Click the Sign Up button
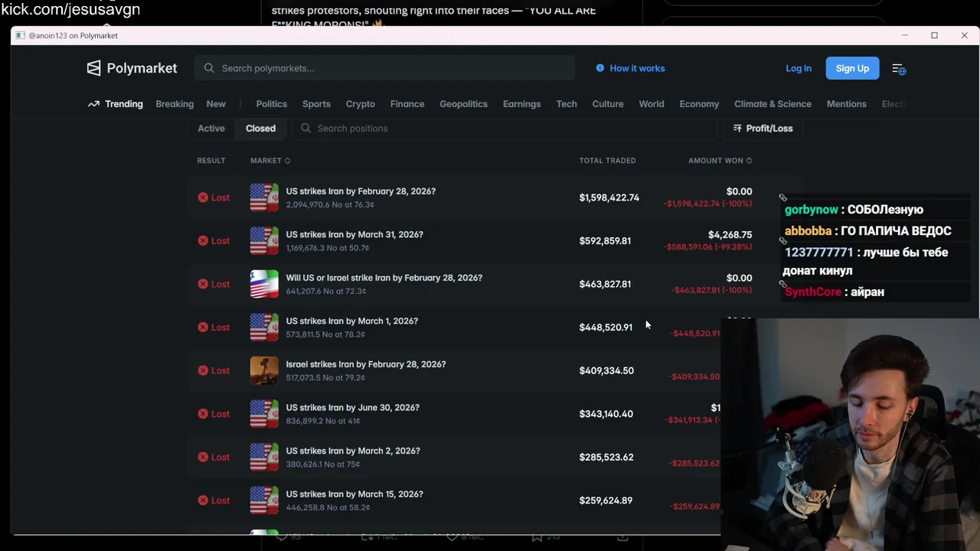Viewport: 980px width, 551px height. [x=852, y=68]
